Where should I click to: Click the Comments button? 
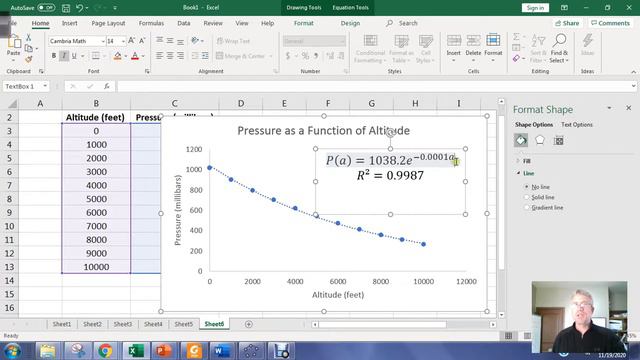click(x=610, y=23)
